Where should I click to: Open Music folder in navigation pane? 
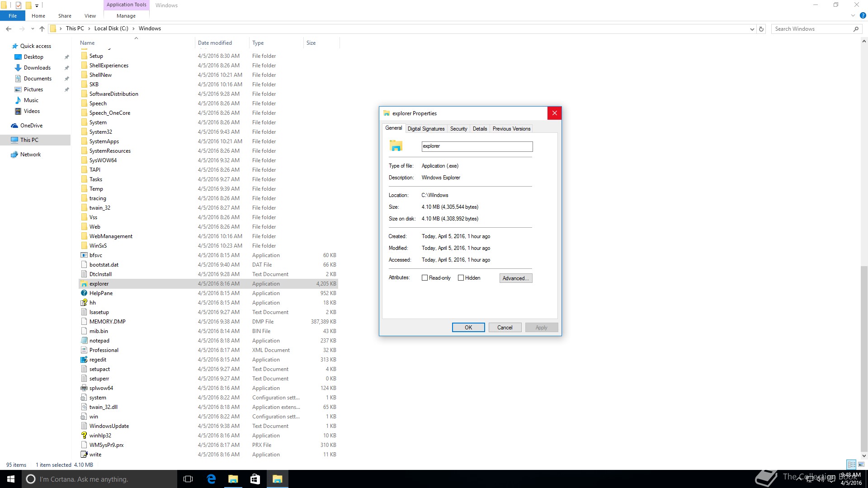[x=31, y=100]
